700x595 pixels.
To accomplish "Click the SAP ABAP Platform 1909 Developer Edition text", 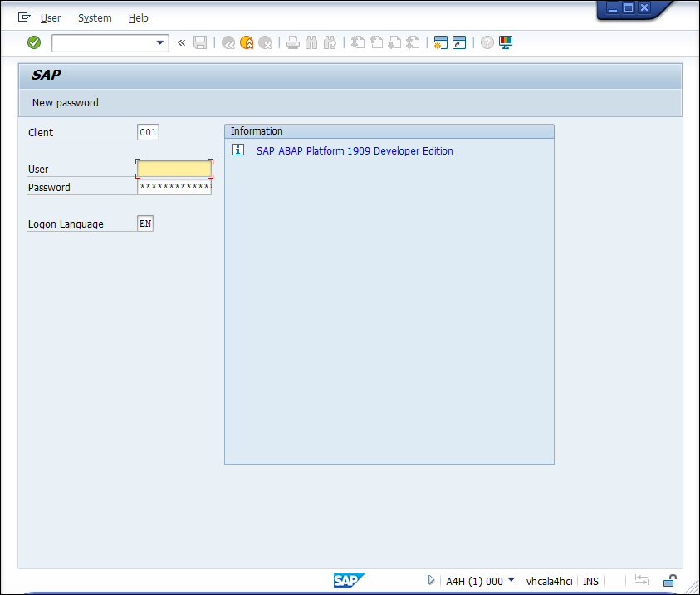I will (355, 151).
